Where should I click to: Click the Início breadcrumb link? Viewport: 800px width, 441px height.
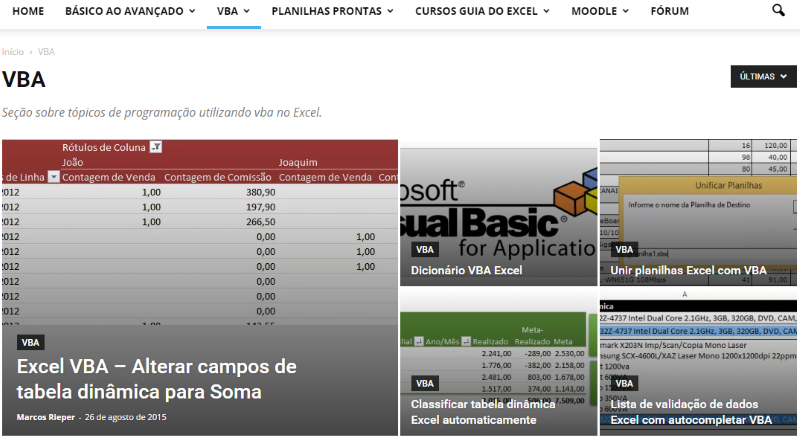tap(13, 52)
